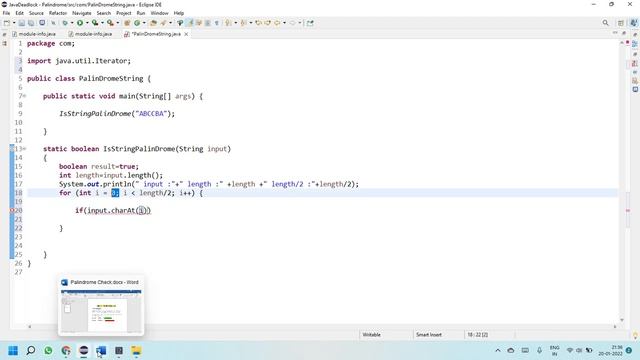
Task: Open the Source menu
Action: click(x=36, y=13)
